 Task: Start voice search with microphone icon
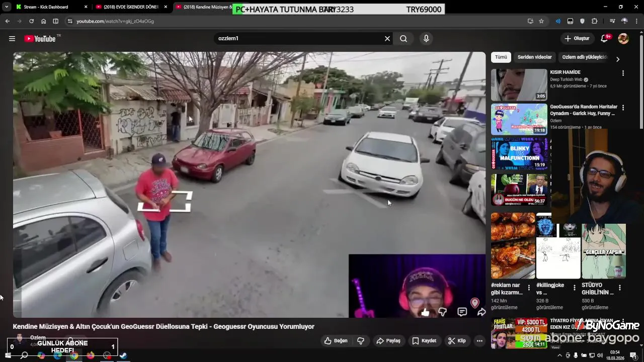click(x=426, y=39)
